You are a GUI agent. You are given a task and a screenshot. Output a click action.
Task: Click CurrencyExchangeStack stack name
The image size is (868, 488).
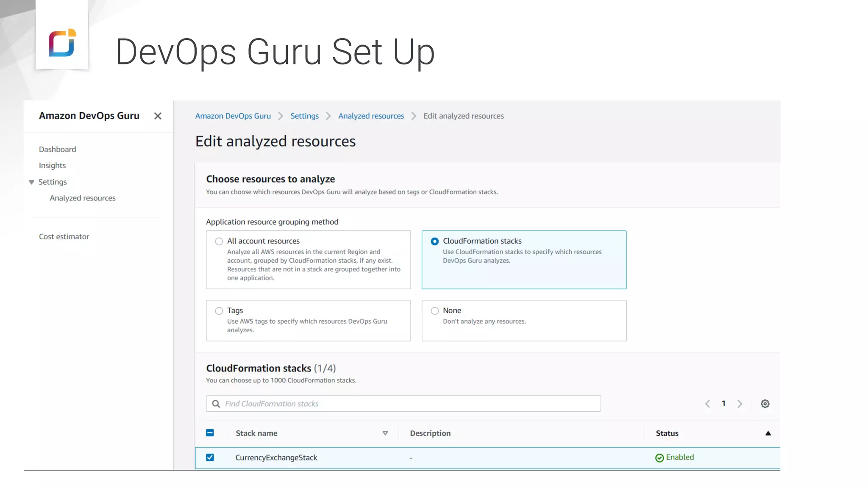[276, 458]
